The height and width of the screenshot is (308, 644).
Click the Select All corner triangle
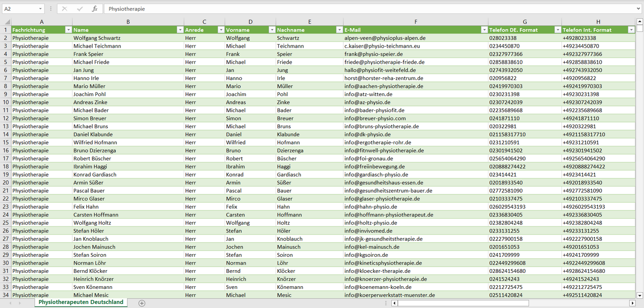click(x=7, y=22)
